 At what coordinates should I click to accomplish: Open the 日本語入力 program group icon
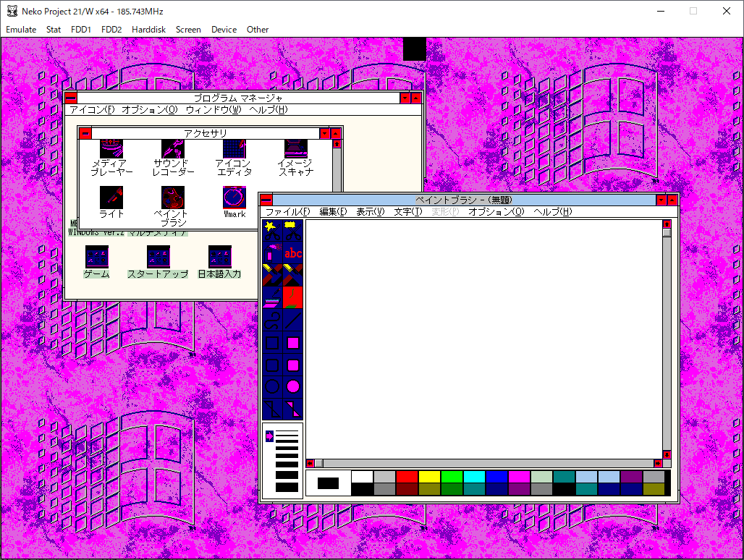click(220, 262)
